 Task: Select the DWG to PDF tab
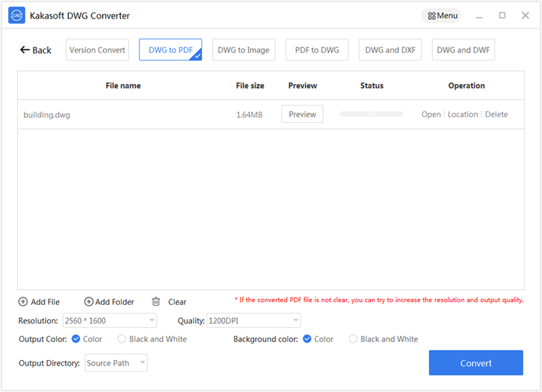[171, 49]
